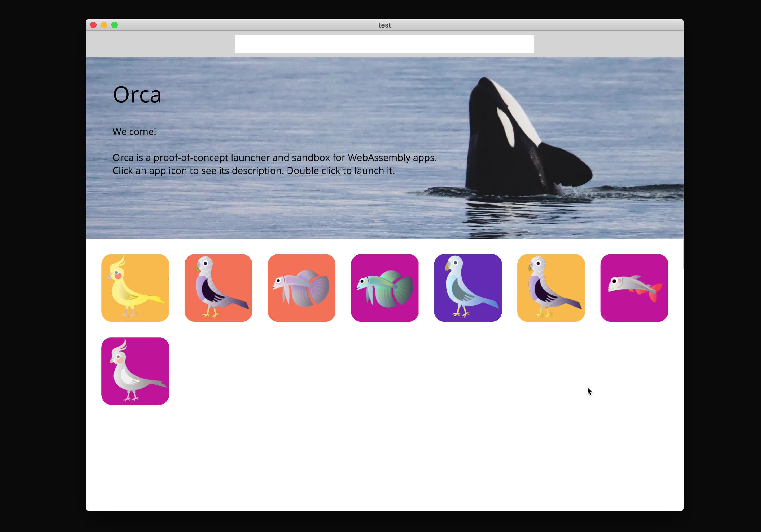Click inside the empty address bar
761x532 pixels.
click(x=384, y=43)
